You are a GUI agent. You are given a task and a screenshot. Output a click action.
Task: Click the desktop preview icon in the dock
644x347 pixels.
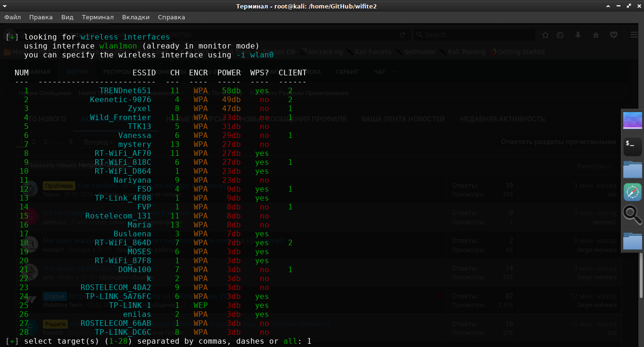632,121
